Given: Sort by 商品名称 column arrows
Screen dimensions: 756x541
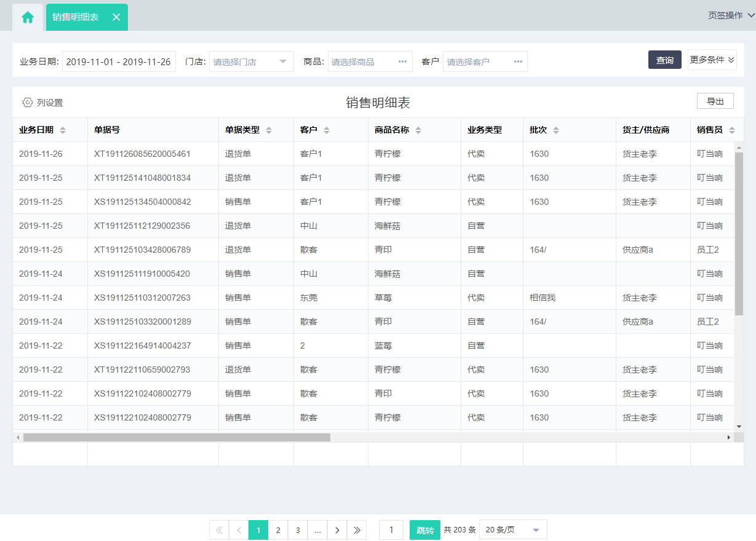Looking at the screenshot, I should coord(418,130).
